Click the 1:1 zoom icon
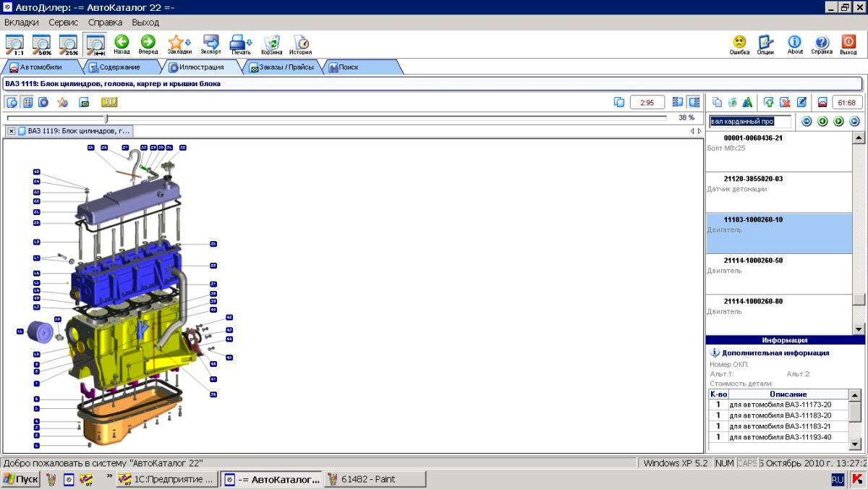Viewport: 868px width, 490px height. [14, 44]
